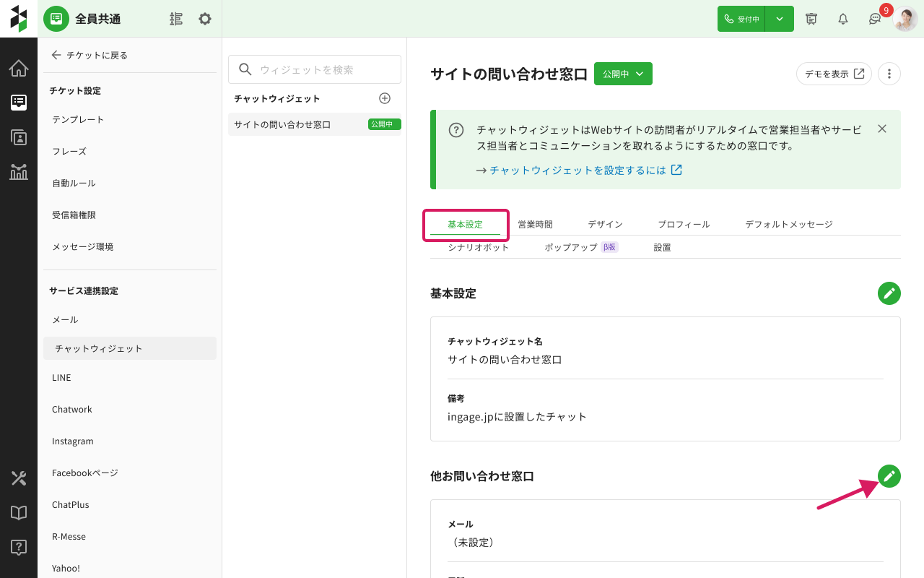Click the デモを表示 button

(834, 74)
